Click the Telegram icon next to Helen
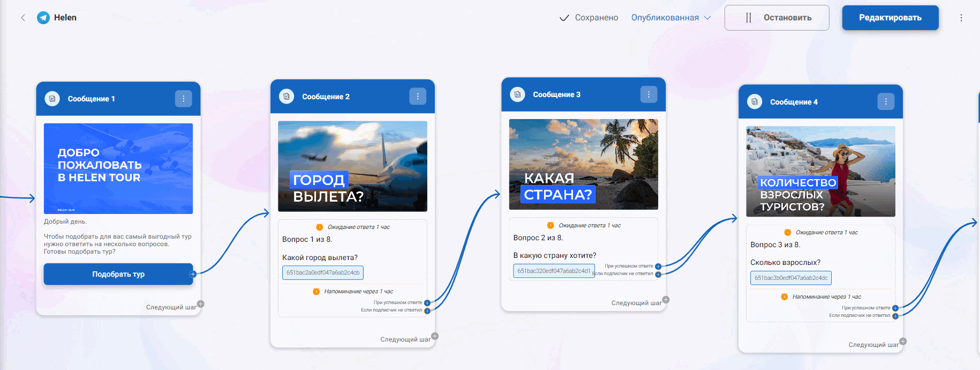Screen dimensions: 980x370 coord(43,18)
